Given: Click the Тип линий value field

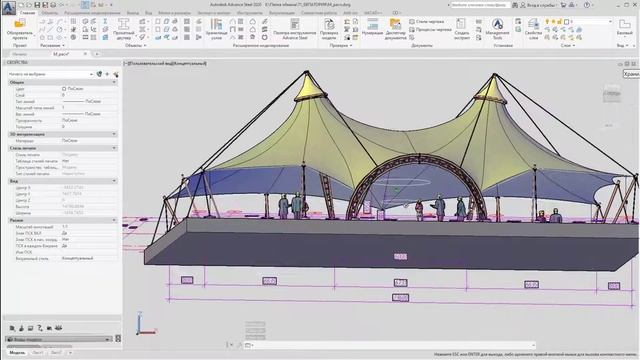Looking at the screenshot, I should [x=89, y=101].
